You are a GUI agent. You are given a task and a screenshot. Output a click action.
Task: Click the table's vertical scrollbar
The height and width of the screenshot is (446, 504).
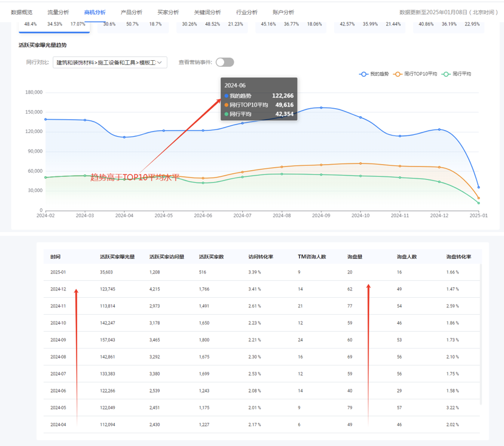[x=480, y=334]
